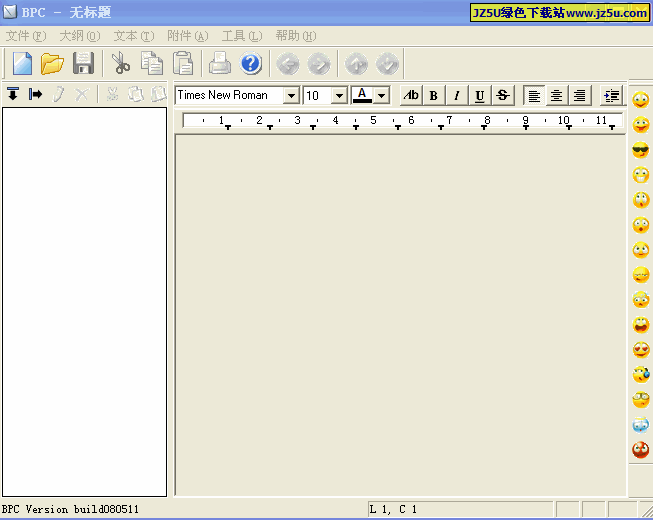Open the font color dropdown arrow
The height and width of the screenshot is (520, 653).
pos(381,96)
